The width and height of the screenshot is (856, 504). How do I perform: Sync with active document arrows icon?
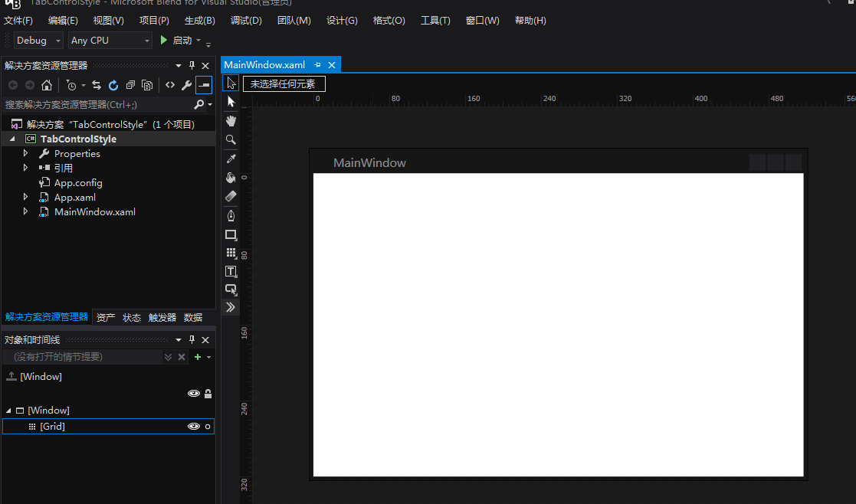97,85
